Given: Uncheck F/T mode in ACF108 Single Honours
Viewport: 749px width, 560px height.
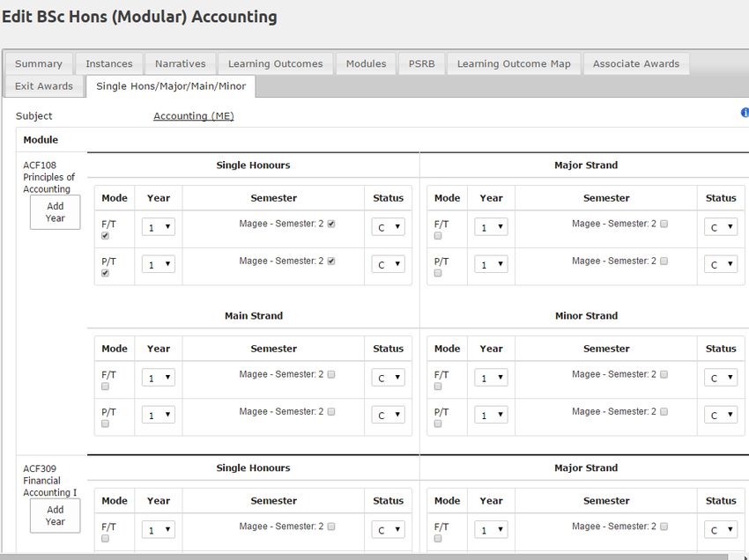Looking at the screenshot, I should click(105, 236).
